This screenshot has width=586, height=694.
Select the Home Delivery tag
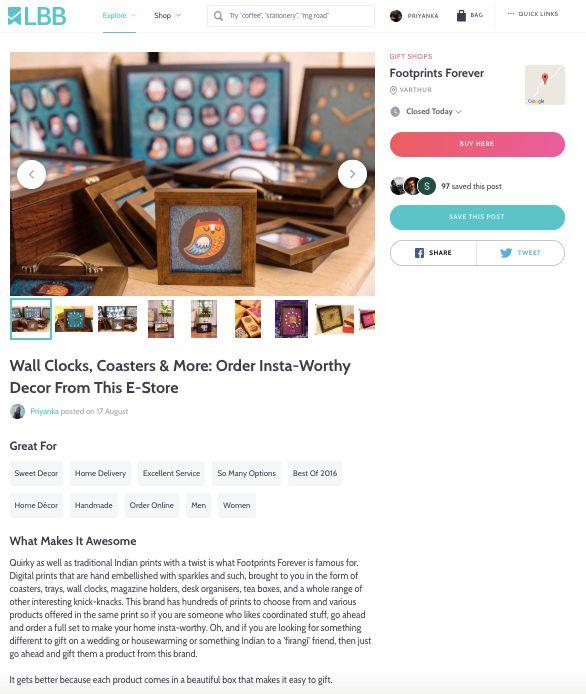click(x=100, y=473)
